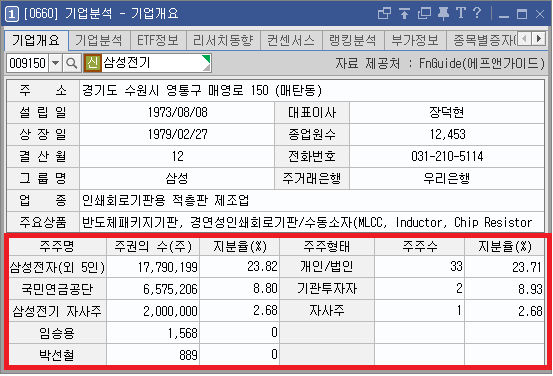Screen dimensions: 553x376
Task: Click the font size T icon
Action: 461,13
